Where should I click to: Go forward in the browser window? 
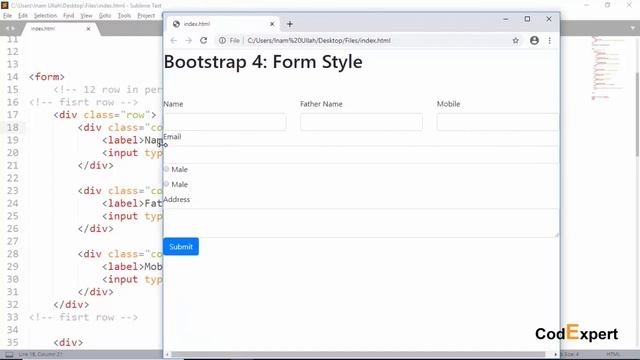tap(188, 40)
